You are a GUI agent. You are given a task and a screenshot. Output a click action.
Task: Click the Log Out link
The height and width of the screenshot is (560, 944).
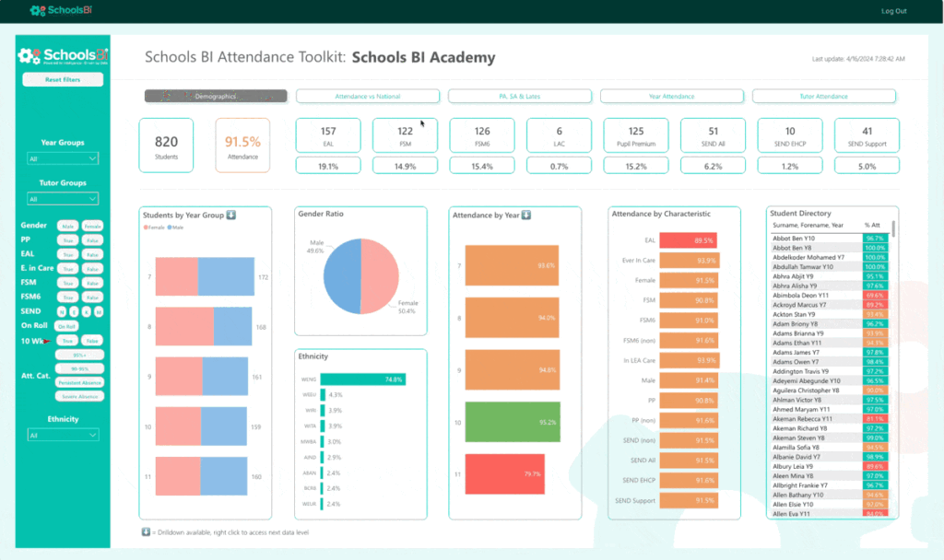coord(894,11)
